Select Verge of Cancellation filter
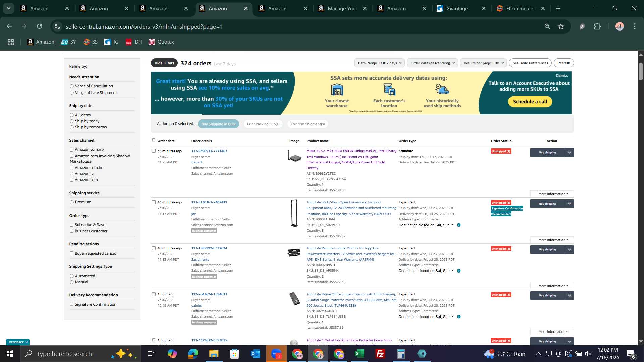Image resolution: width=644 pixels, height=362 pixels. [71, 86]
